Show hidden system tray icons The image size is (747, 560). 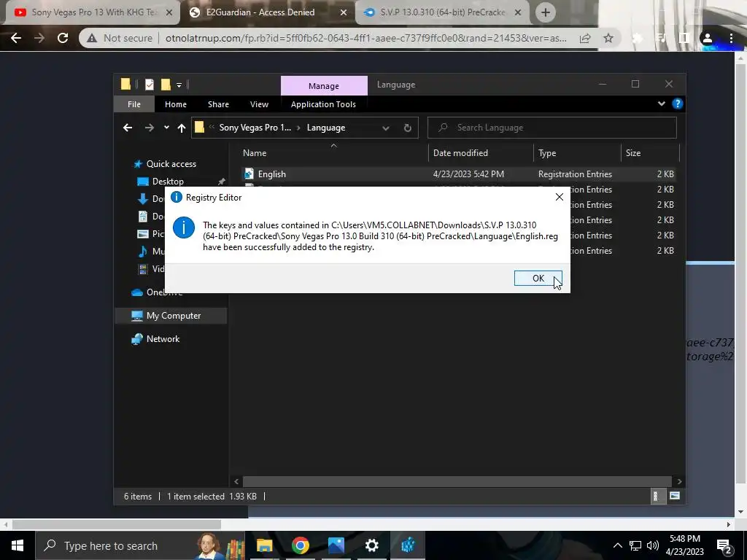coord(617,545)
